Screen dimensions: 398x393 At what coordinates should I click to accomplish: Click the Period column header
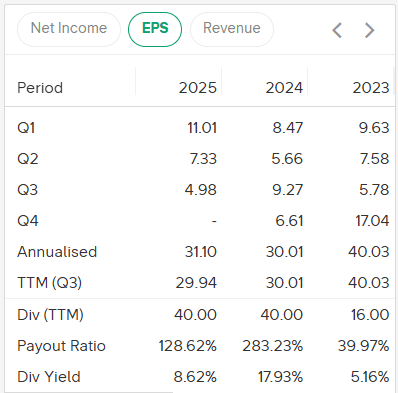coord(40,88)
